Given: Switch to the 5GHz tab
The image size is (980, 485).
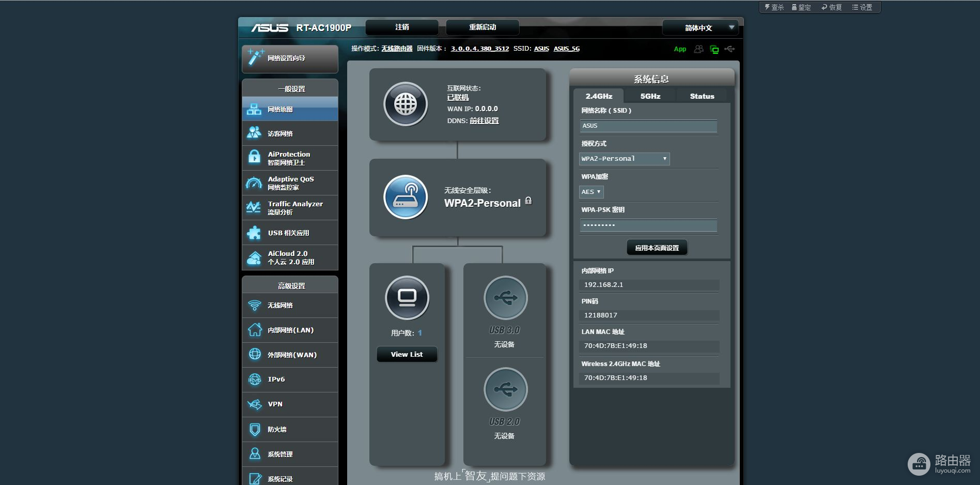Looking at the screenshot, I should [650, 96].
